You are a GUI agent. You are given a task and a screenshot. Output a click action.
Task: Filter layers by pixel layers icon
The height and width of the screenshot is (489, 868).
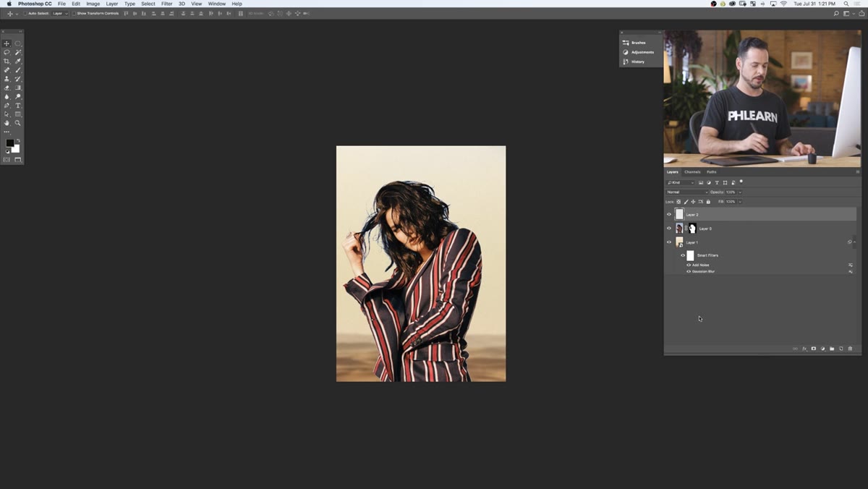(701, 182)
